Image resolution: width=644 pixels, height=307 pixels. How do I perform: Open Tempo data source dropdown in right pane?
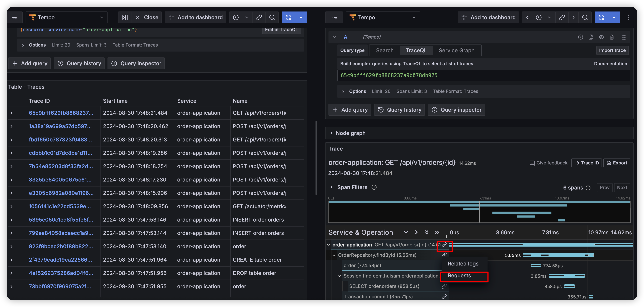pos(382,17)
